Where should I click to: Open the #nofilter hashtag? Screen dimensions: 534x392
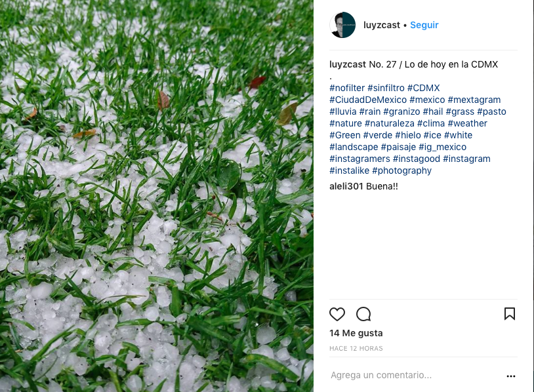coord(347,88)
